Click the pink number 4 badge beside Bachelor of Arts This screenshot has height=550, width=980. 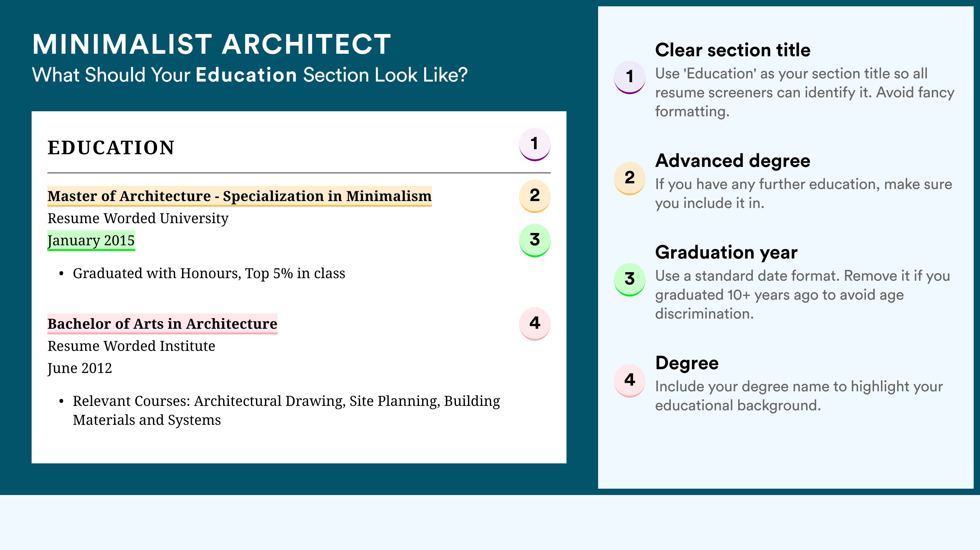tap(535, 324)
